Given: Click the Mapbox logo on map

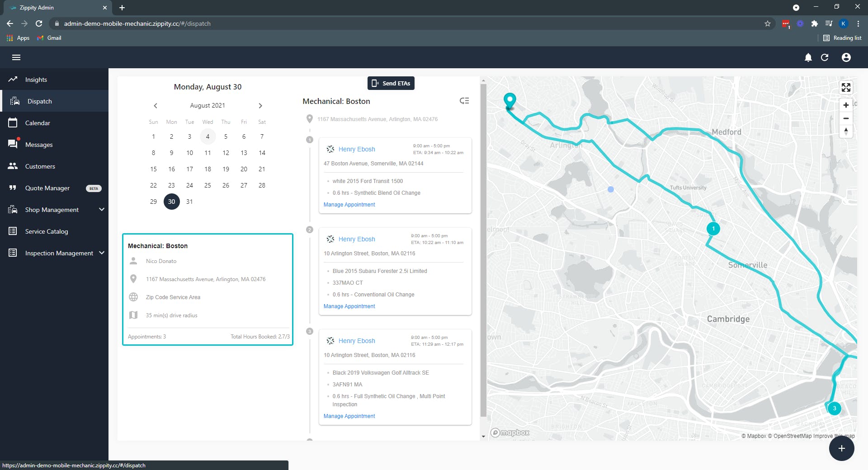Looking at the screenshot, I should point(510,432).
